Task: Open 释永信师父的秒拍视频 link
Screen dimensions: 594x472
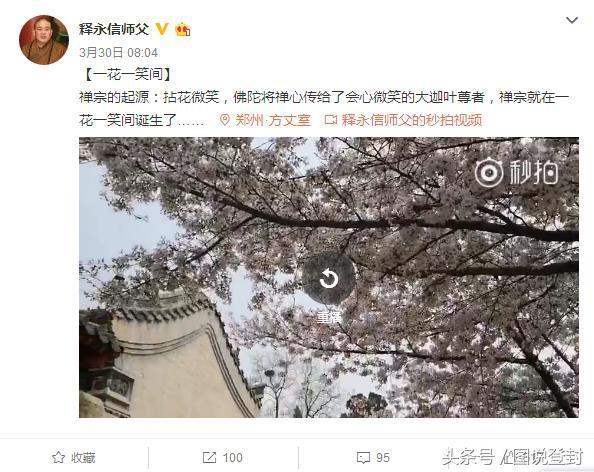Action: click(412, 120)
